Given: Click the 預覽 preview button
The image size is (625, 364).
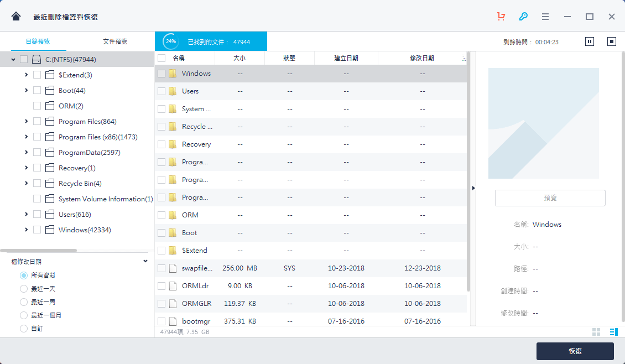Looking at the screenshot, I should coord(550,197).
